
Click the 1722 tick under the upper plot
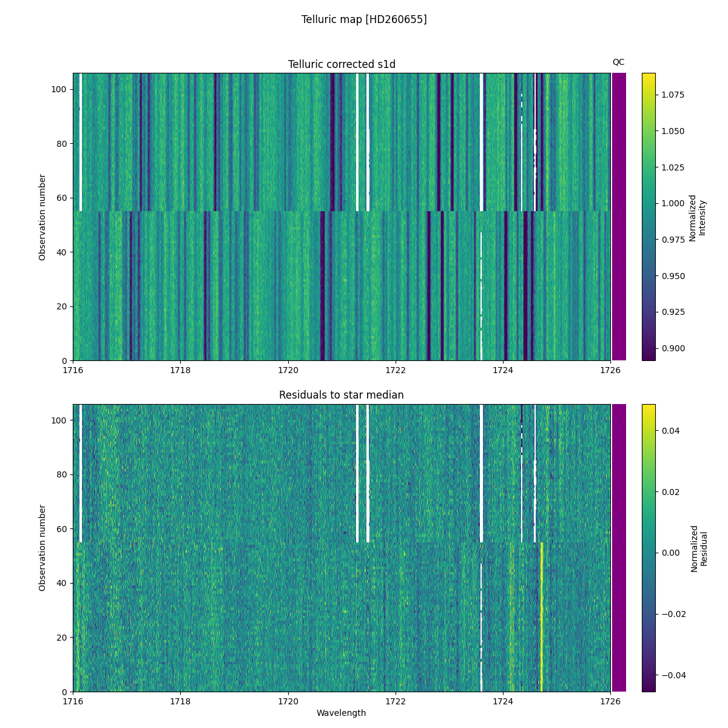pos(396,369)
